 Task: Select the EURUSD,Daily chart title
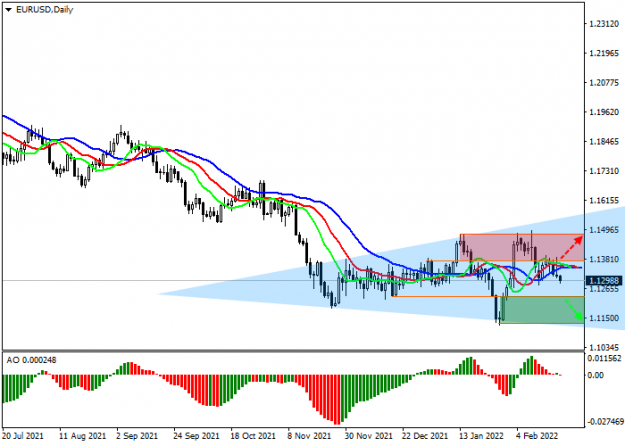coord(45,10)
